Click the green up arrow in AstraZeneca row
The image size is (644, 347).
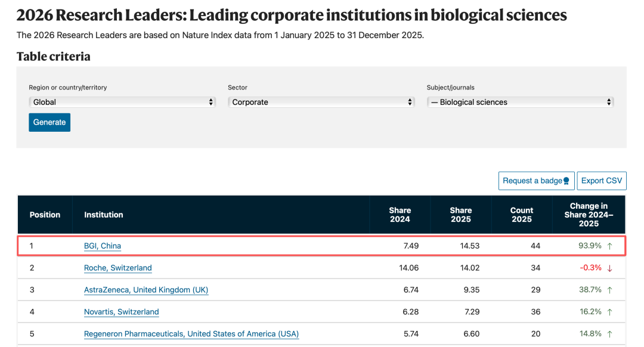pos(609,290)
